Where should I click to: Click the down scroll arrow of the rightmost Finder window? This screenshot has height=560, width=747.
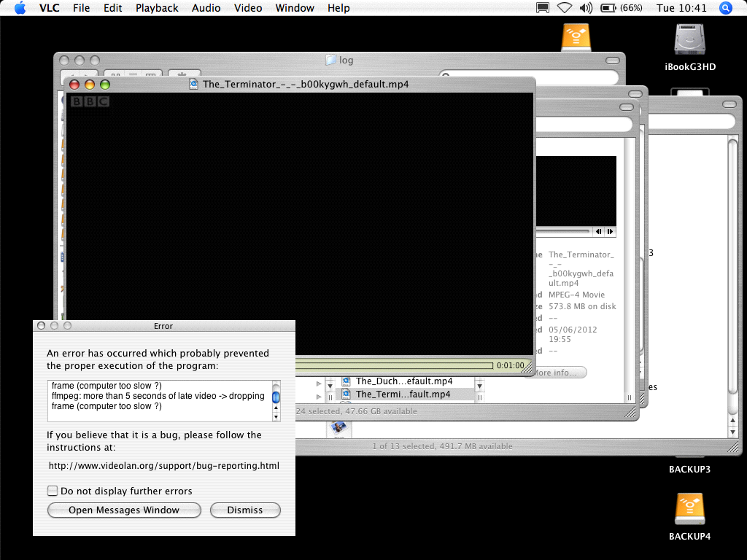(732, 432)
